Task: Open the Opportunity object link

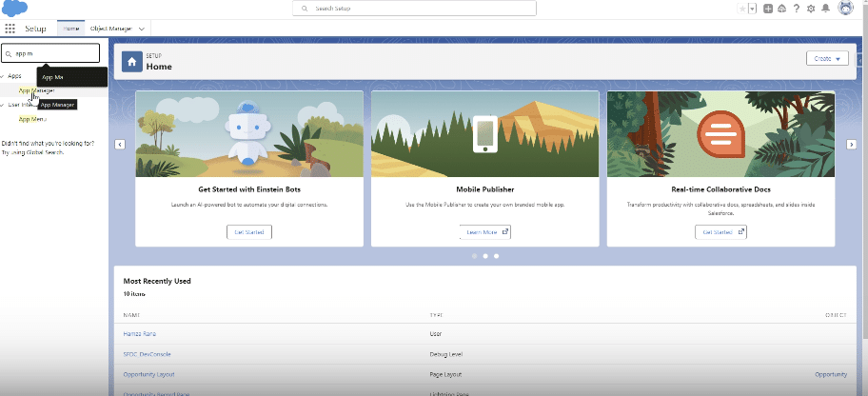Action: (831, 374)
